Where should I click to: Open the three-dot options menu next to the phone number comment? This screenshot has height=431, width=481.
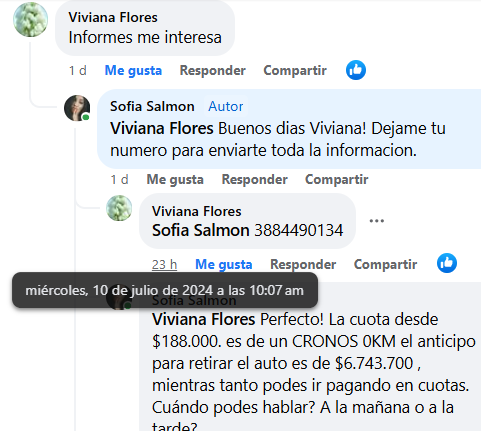tap(377, 221)
